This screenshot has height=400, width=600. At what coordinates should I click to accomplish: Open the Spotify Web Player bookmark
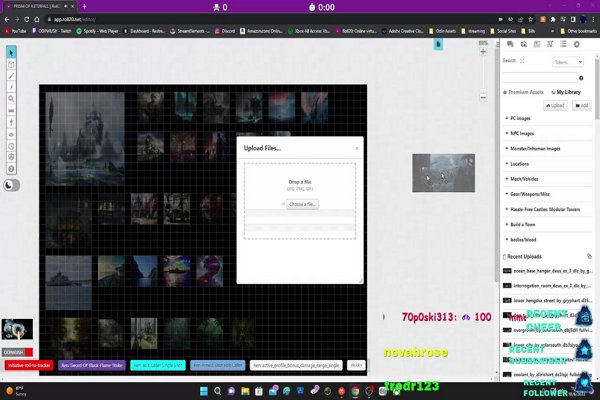tap(97, 31)
